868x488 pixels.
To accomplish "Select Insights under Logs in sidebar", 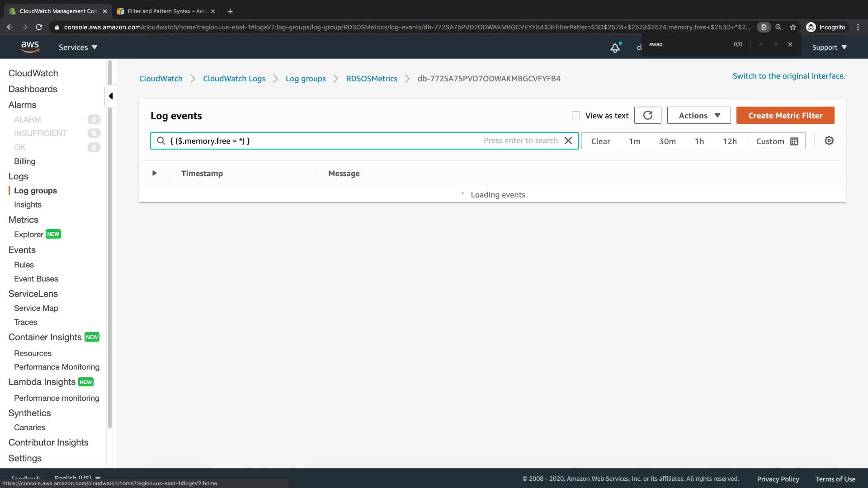I will 28,205.
